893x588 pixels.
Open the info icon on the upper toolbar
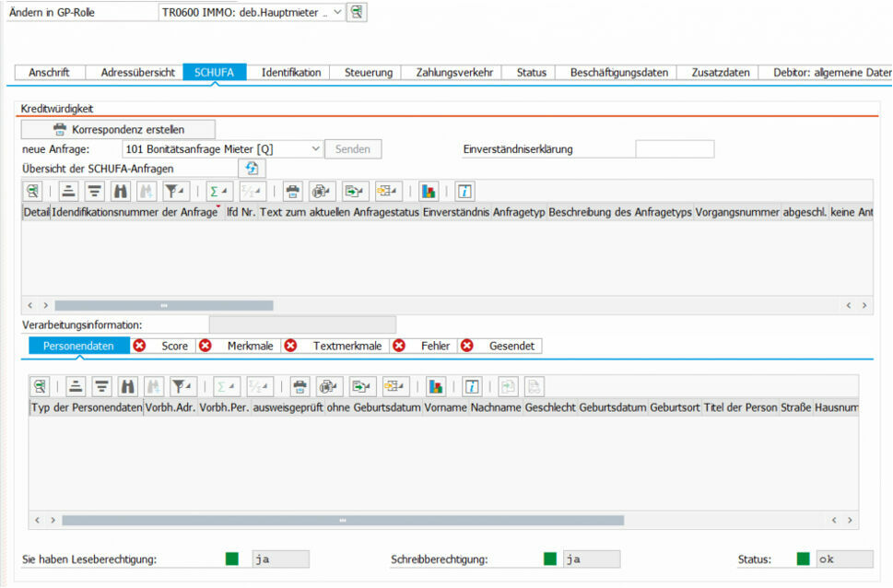tap(464, 191)
